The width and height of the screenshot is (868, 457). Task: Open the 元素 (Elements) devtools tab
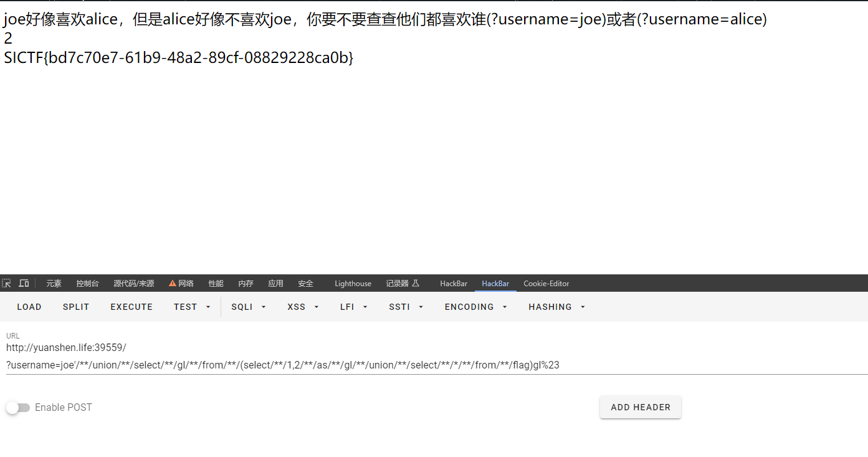tap(54, 283)
